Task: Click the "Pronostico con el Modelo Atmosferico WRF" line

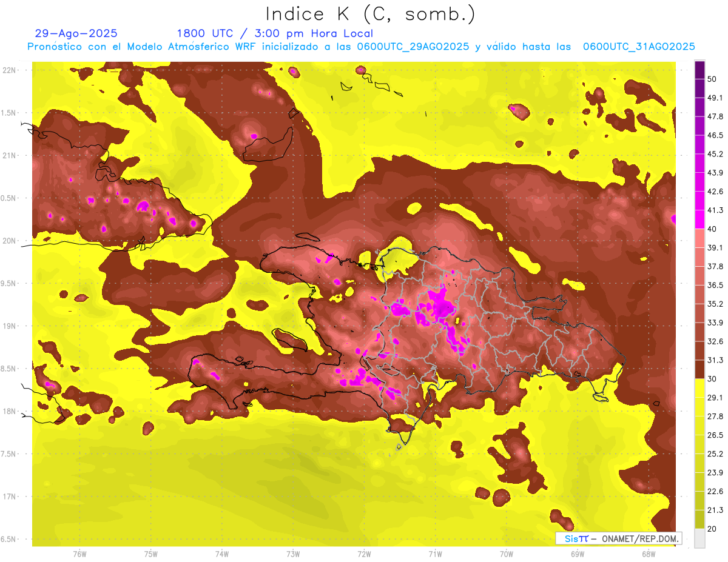Action: pyautogui.click(x=361, y=47)
